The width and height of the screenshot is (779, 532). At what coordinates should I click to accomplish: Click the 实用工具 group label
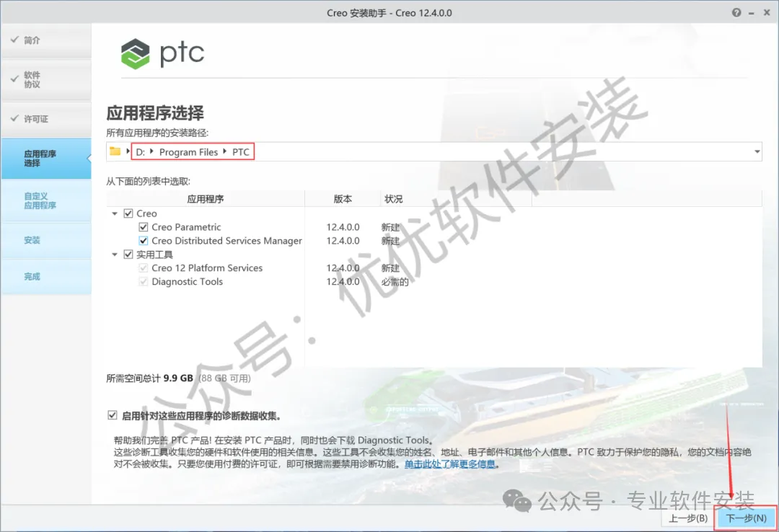[x=154, y=254]
